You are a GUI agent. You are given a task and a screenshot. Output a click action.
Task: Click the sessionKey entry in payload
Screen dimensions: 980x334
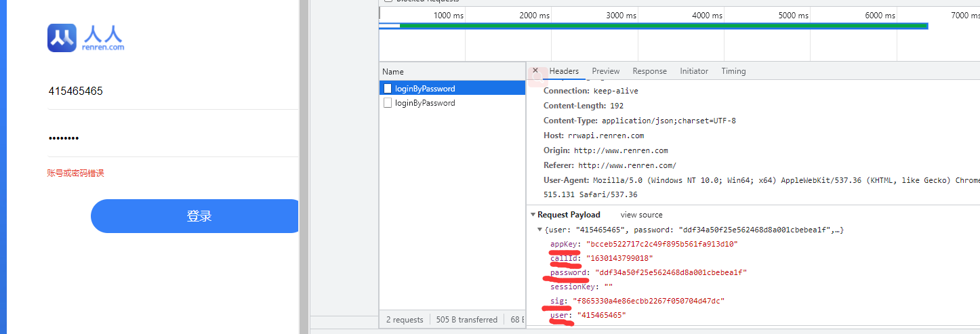(x=581, y=287)
